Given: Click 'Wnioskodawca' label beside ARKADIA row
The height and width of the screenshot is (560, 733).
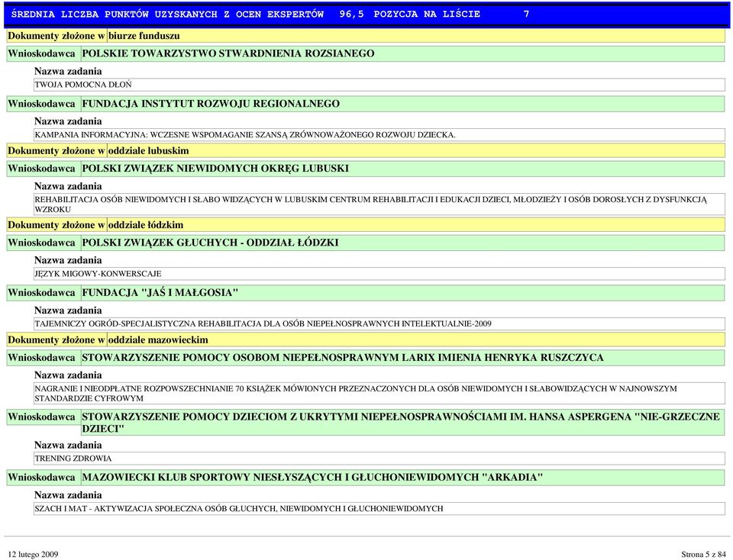Looking at the screenshot, I should click(41, 478).
